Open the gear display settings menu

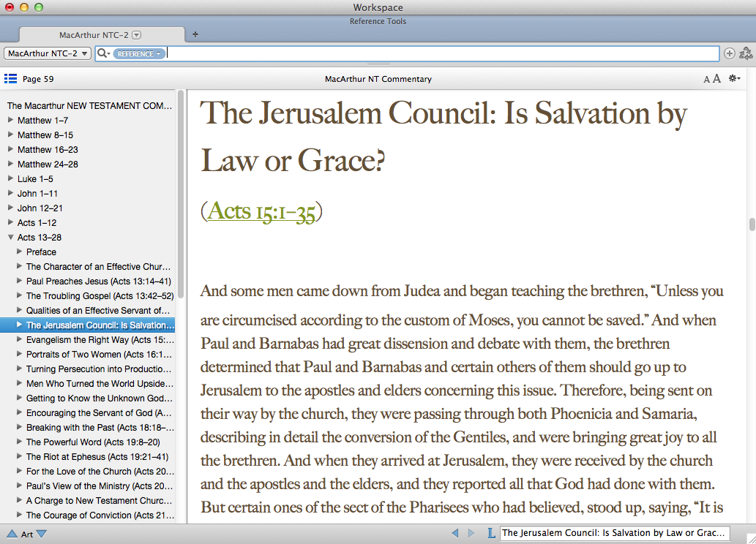click(734, 78)
